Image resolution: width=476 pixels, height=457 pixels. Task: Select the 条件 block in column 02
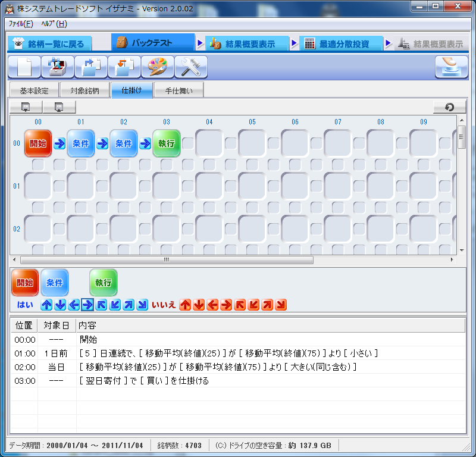pyautogui.click(x=124, y=143)
